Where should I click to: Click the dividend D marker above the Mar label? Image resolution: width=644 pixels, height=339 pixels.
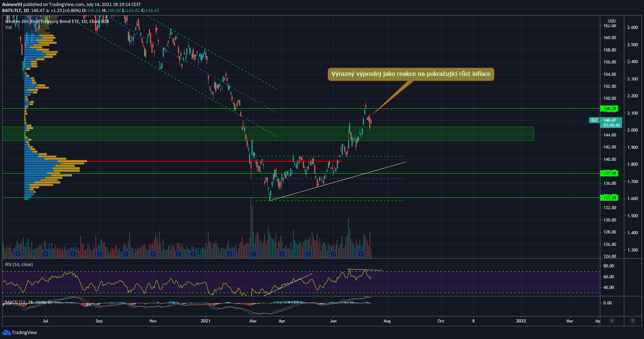pyautogui.click(x=253, y=254)
